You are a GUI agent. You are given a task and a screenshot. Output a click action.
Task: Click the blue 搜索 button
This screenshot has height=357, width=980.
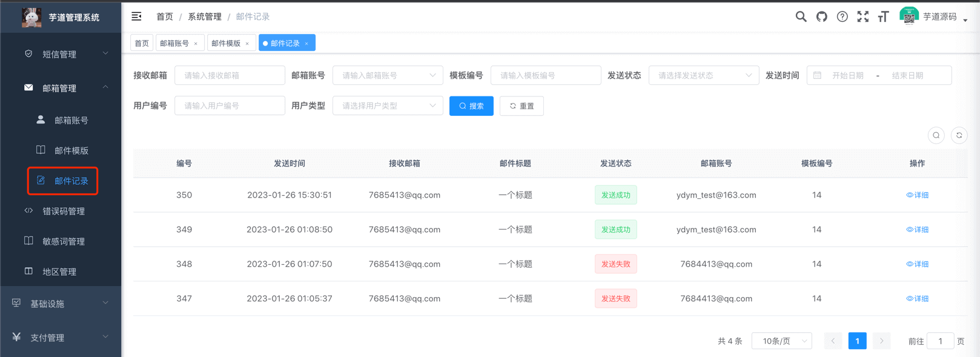point(471,106)
